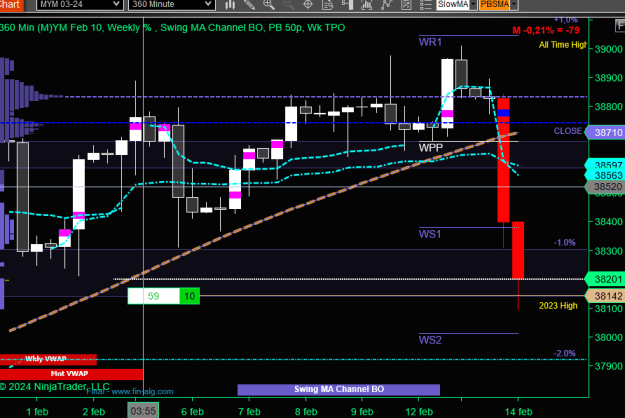Click the 59 value box
The height and width of the screenshot is (418, 625).
[x=153, y=296]
